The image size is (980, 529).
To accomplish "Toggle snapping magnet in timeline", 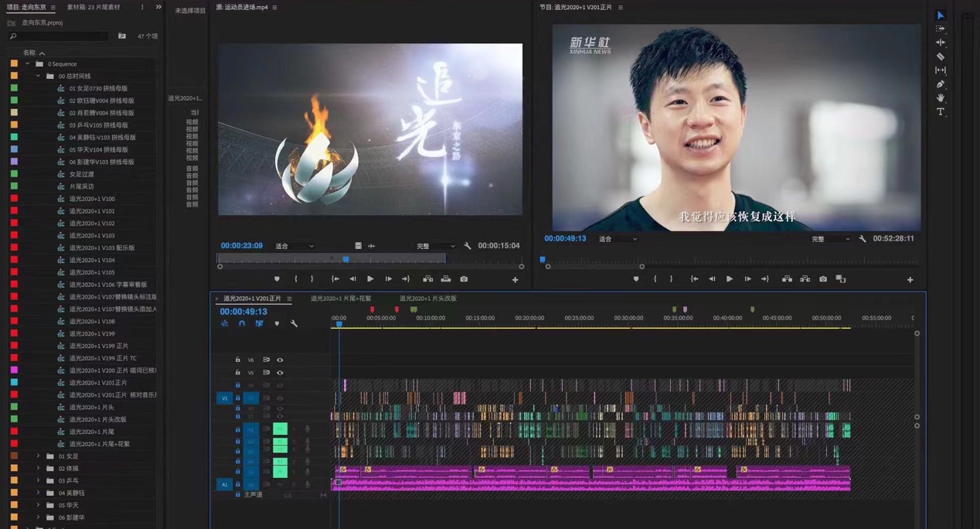I will coord(242,323).
